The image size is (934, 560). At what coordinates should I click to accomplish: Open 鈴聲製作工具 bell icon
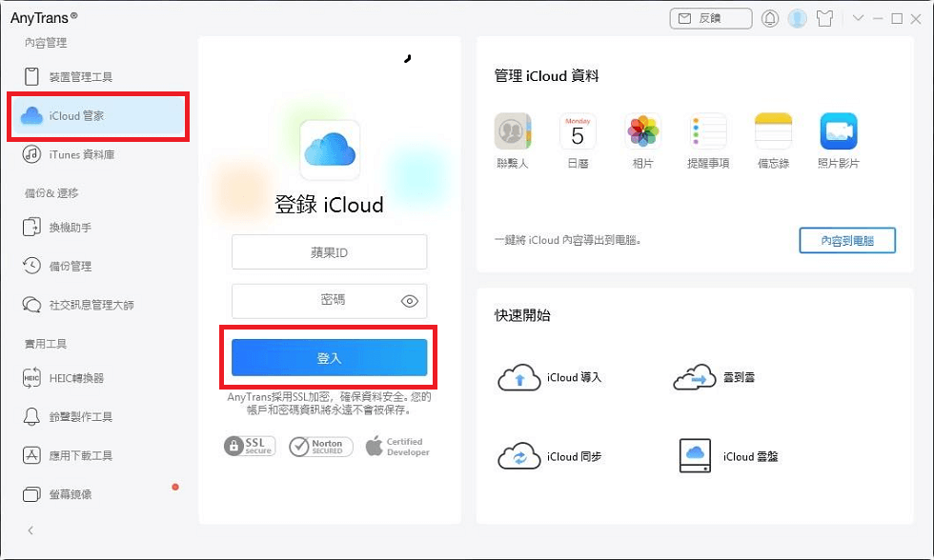(31, 416)
